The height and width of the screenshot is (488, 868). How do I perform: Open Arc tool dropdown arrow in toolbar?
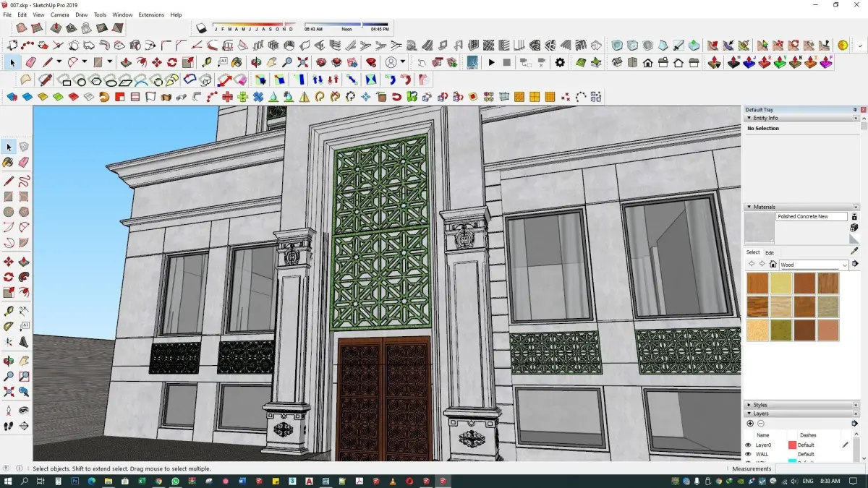click(84, 62)
